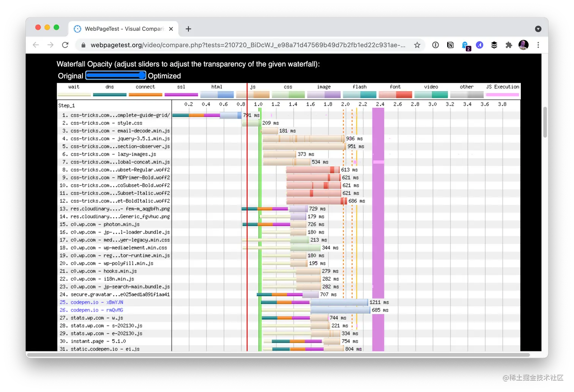Click the js legend color swatch
Viewport: 574px width, 392px height.
253,94
